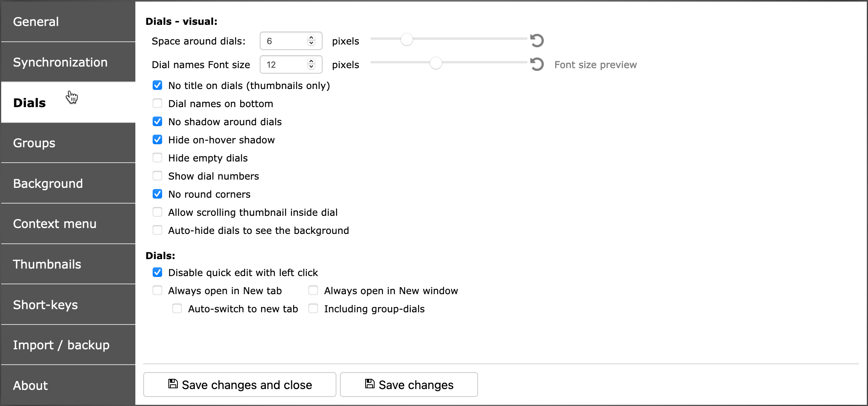Enable Dial names on bottom
The image size is (868, 406).
(x=157, y=104)
